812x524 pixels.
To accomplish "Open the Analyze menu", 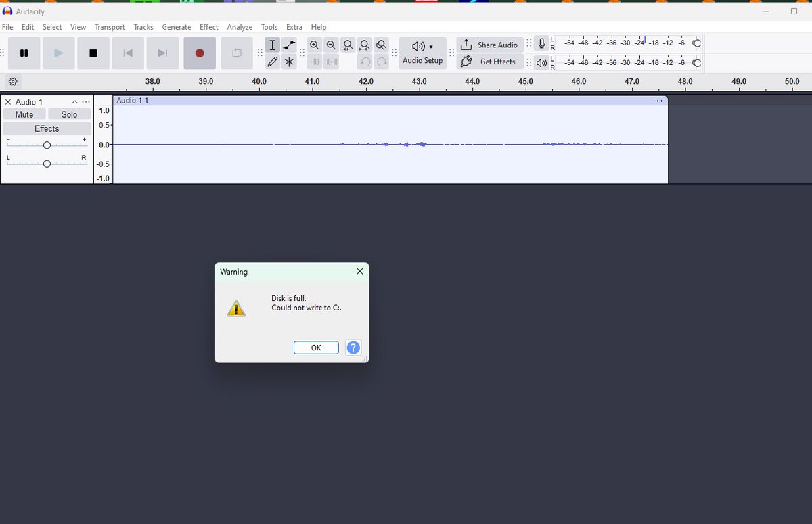I will (240, 27).
